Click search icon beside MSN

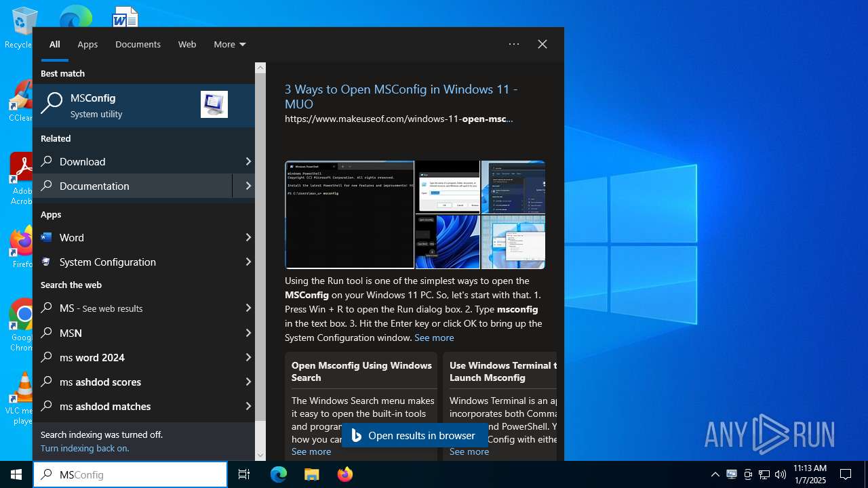(x=46, y=333)
